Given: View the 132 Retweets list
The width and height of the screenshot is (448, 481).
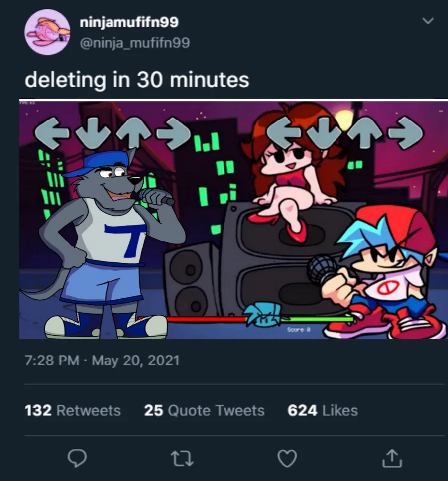Looking at the screenshot, I should 73,411.
